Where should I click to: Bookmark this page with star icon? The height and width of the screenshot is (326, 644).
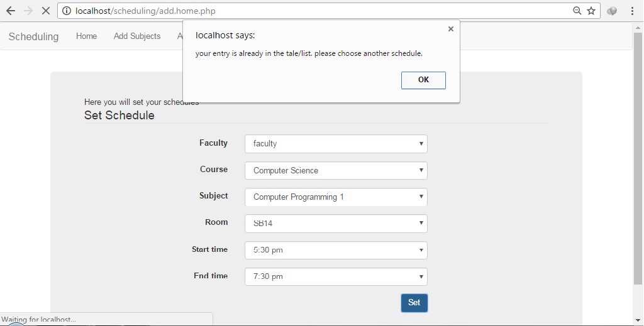pyautogui.click(x=591, y=11)
